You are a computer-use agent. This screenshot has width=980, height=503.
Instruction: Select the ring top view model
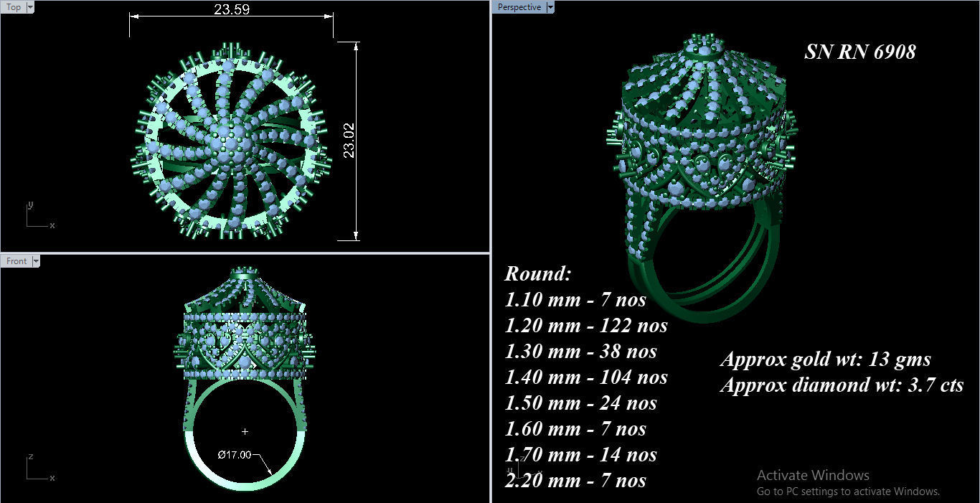pos(231,140)
